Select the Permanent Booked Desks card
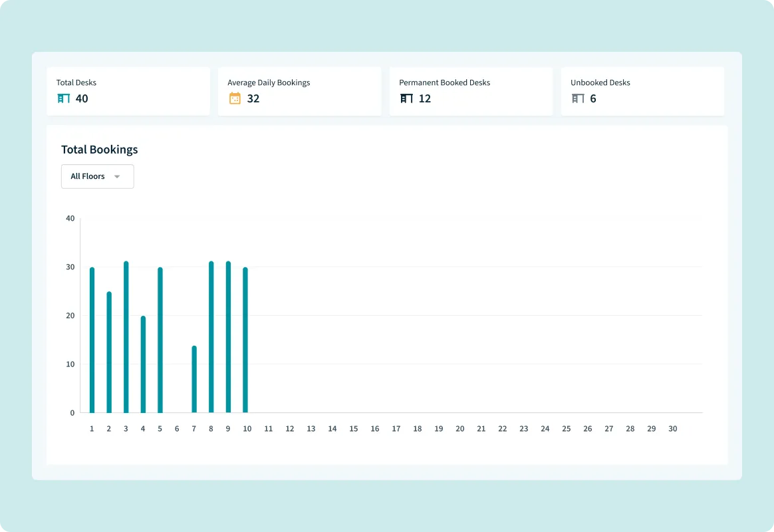Image resolution: width=774 pixels, height=532 pixels. click(x=471, y=91)
